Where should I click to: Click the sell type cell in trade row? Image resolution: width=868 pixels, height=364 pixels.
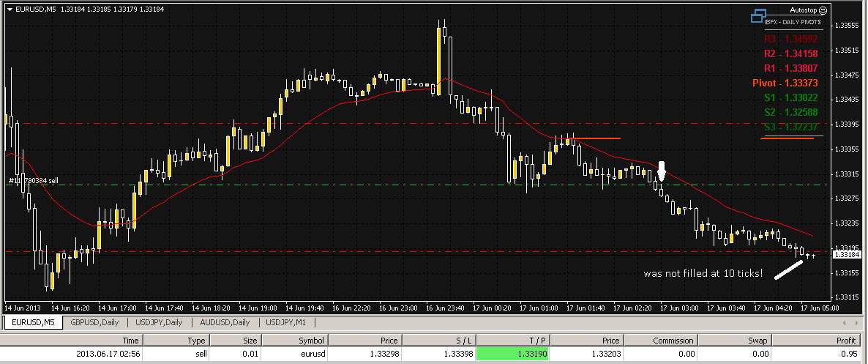click(x=176, y=354)
